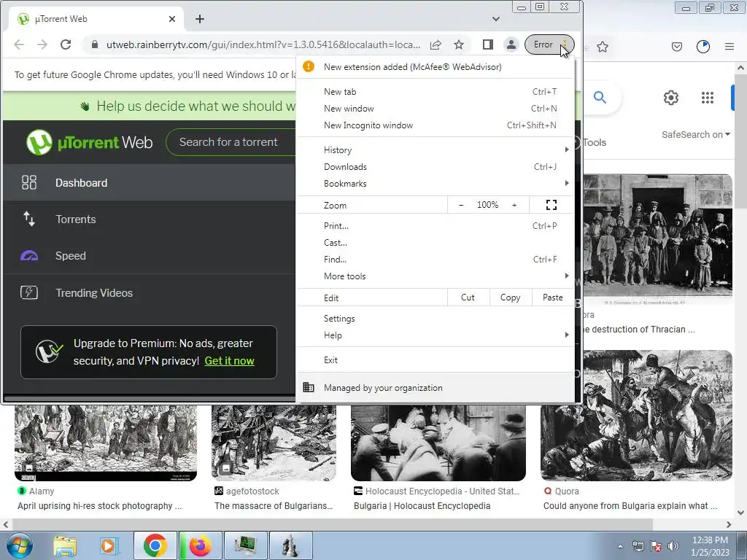
Task: Click Copy in the Edit row
Action: click(x=510, y=297)
